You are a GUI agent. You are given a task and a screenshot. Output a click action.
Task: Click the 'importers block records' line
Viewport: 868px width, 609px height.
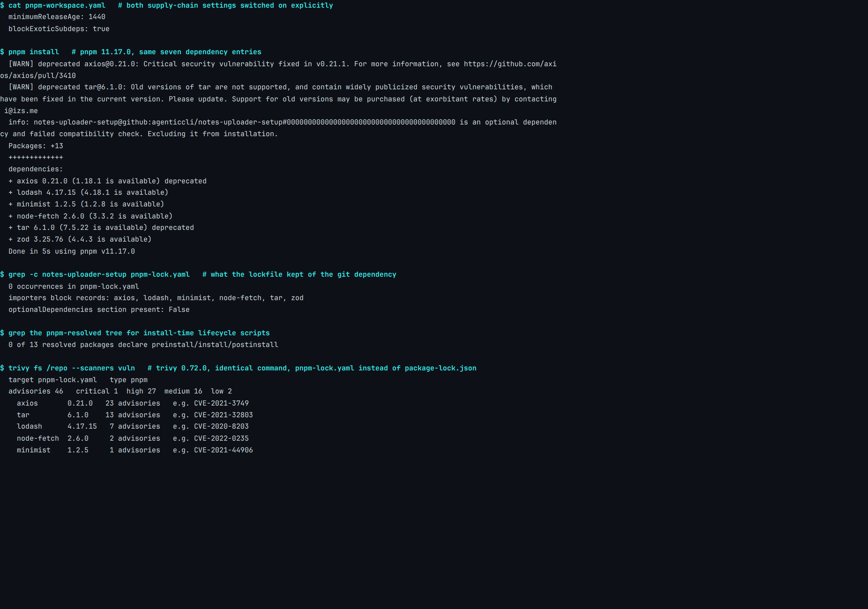pos(156,298)
